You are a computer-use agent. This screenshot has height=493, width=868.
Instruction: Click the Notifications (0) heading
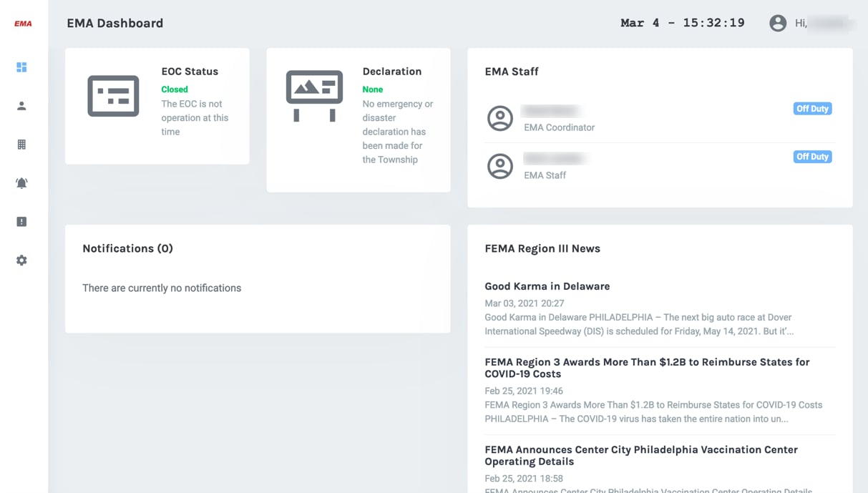[x=127, y=248]
